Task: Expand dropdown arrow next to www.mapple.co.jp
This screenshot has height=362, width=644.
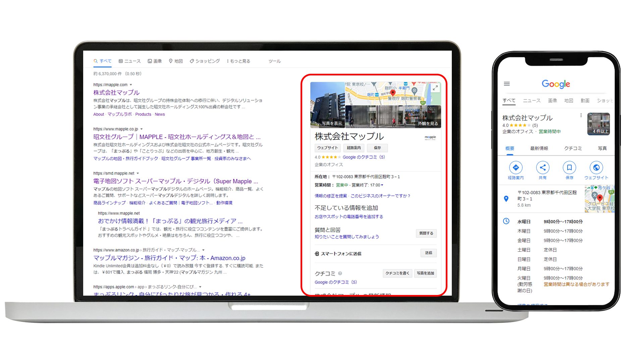Action: coord(142,129)
